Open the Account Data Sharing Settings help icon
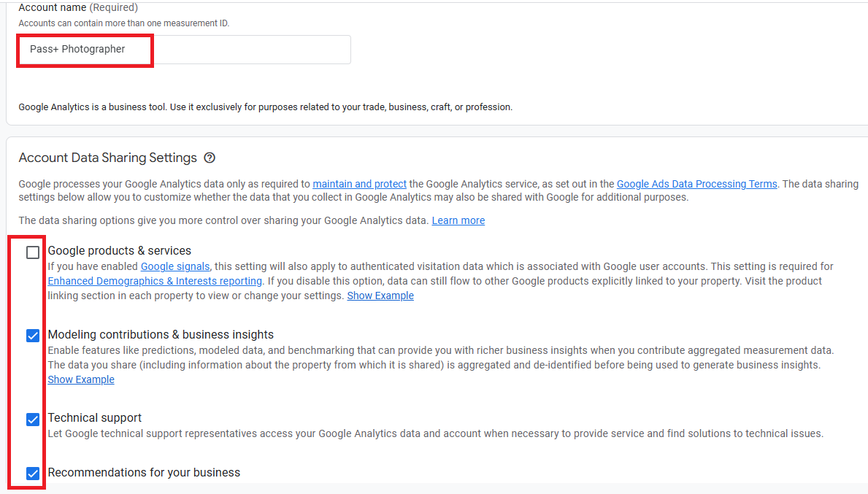Image resolution: width=868 pixels, height=494 pixels. (210, 158)
